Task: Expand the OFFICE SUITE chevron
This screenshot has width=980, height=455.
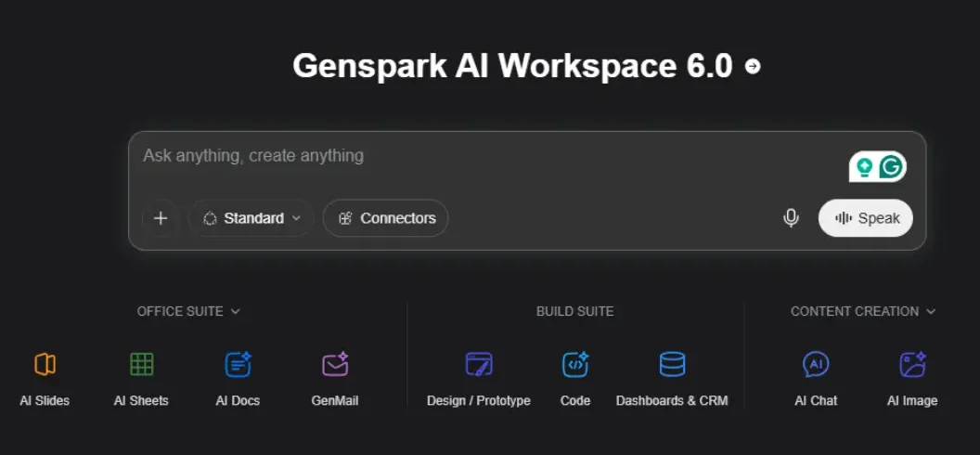Action: (235, 311)
